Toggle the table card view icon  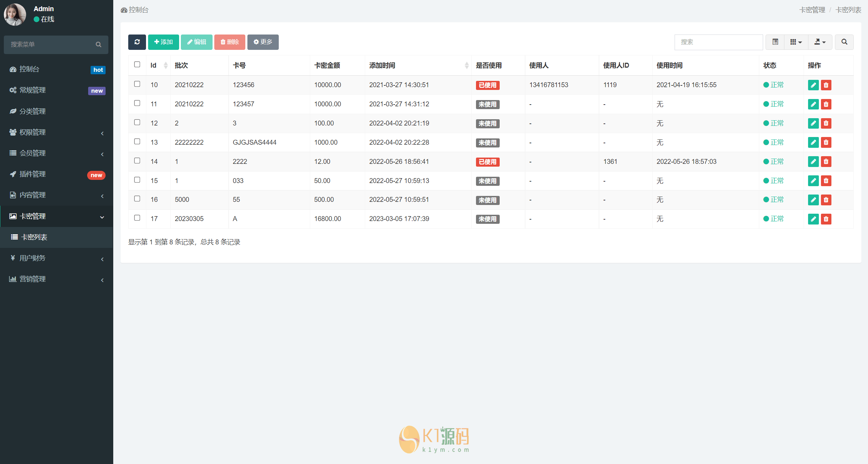pos(775,42)
